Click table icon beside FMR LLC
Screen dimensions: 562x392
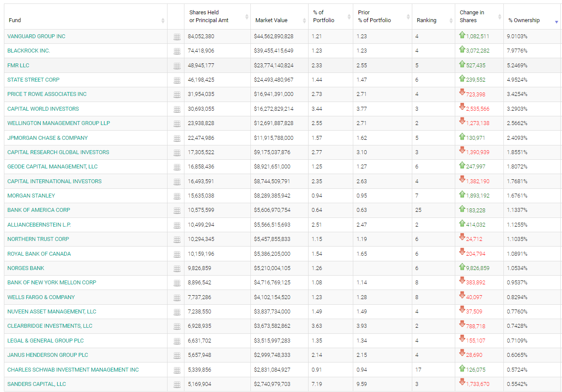(x=177, y=66)
